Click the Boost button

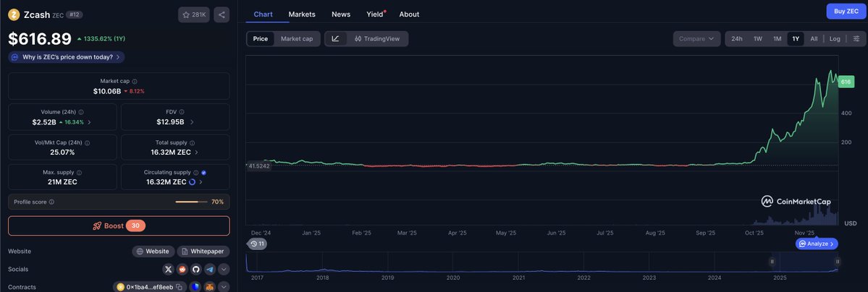(x=119, y=226)
